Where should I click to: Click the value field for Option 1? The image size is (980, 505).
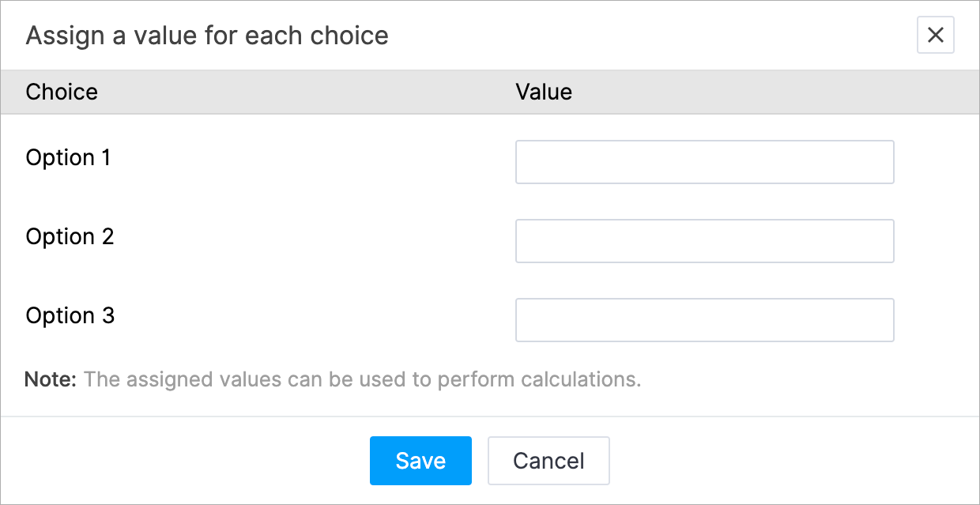tap(704, 162)
